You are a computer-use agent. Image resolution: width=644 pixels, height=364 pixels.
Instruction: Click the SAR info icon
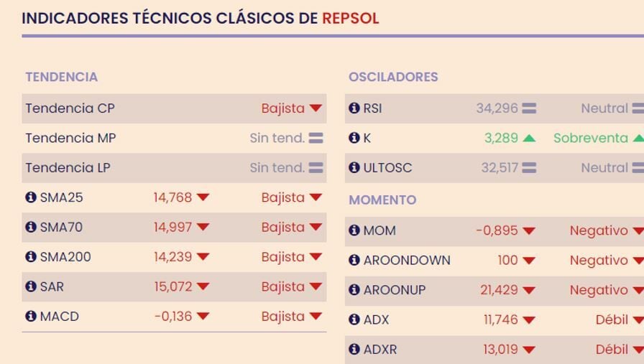31,286
